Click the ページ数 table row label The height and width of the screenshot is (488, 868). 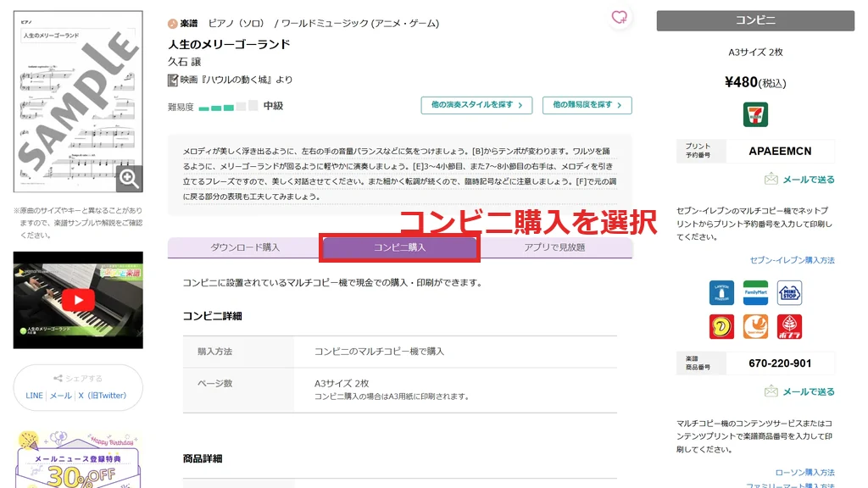point(214,384)
